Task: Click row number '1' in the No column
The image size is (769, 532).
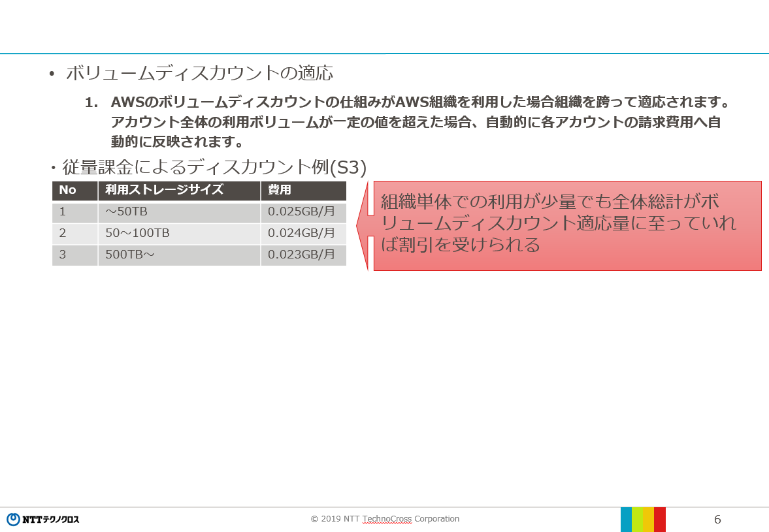Action: coord(74,212)
